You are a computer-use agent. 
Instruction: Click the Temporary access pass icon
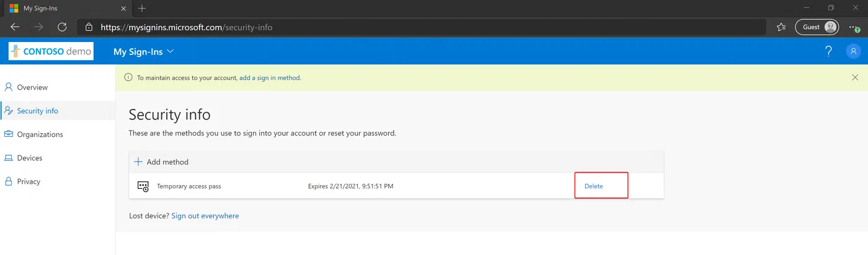pos(143,186)
